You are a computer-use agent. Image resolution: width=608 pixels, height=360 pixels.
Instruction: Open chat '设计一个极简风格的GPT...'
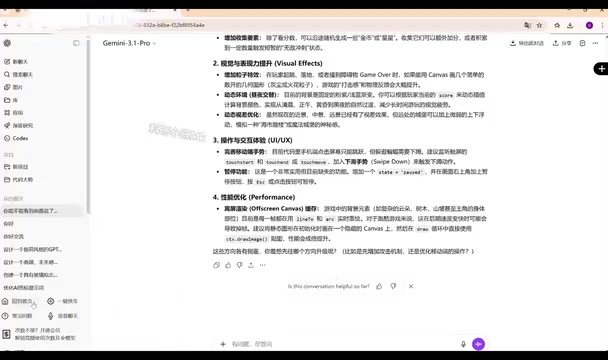(33, 249)
